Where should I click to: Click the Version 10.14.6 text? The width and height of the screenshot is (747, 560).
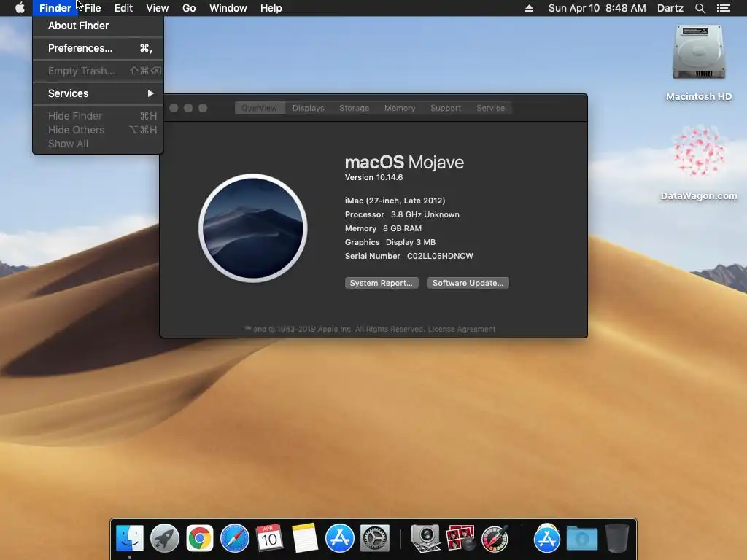tap(374, 177)
